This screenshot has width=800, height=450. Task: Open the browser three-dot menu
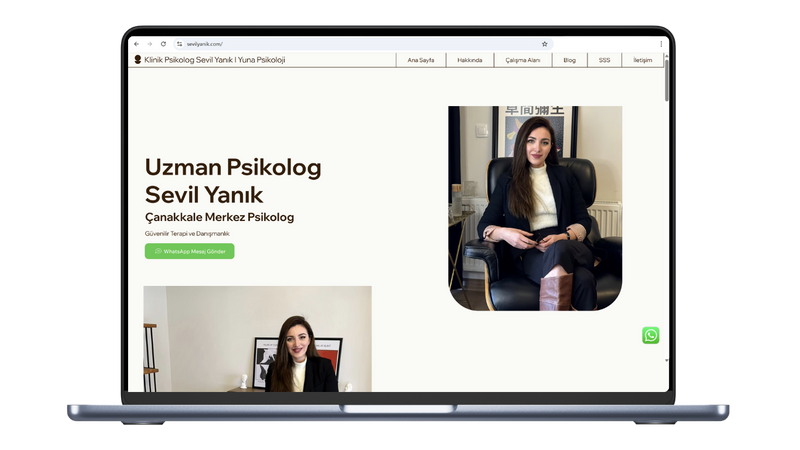pos(661,44)
